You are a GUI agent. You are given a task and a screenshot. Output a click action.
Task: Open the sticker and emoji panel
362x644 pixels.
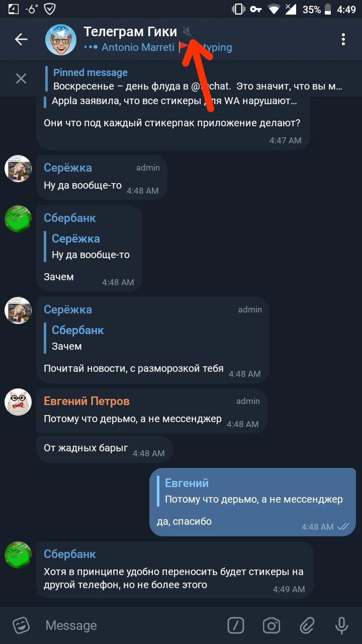[x=21, y=625]
